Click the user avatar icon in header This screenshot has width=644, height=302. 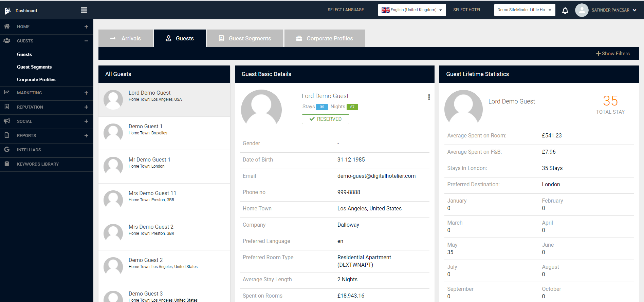coord(582,10)
